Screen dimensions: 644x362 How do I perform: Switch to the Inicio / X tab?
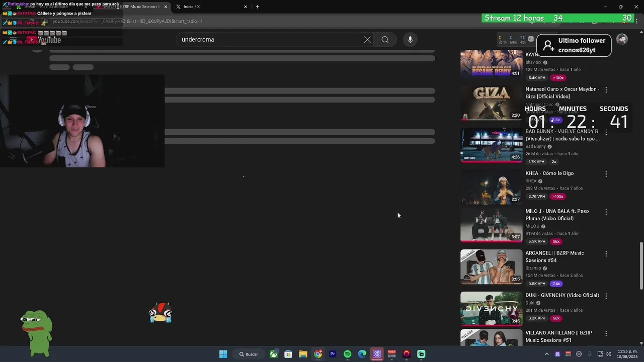click(211, 7)
